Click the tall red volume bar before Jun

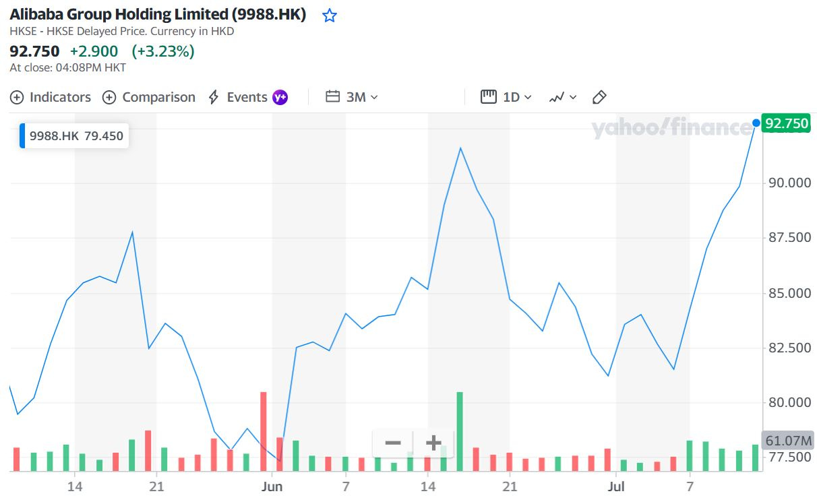[x=264, y=431]
